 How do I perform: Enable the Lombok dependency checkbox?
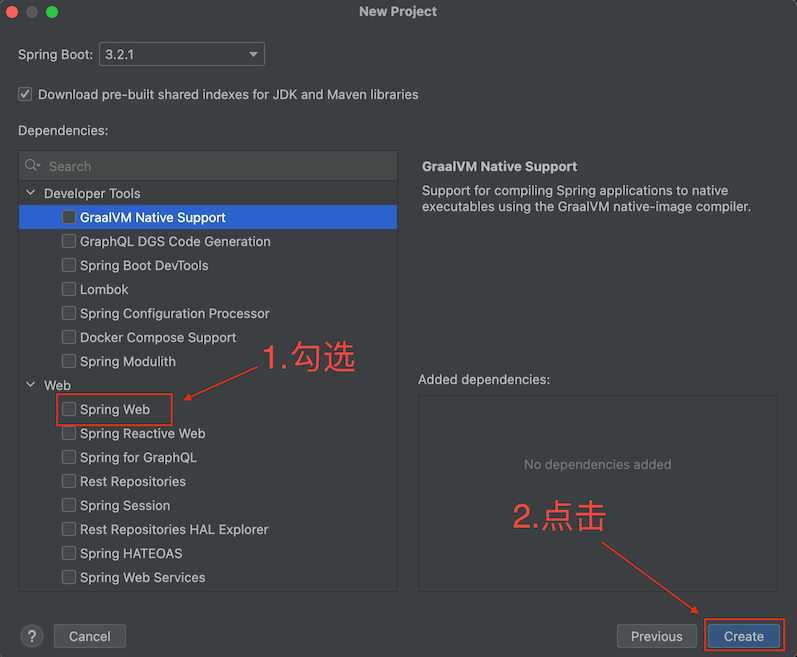click(69, 289)
